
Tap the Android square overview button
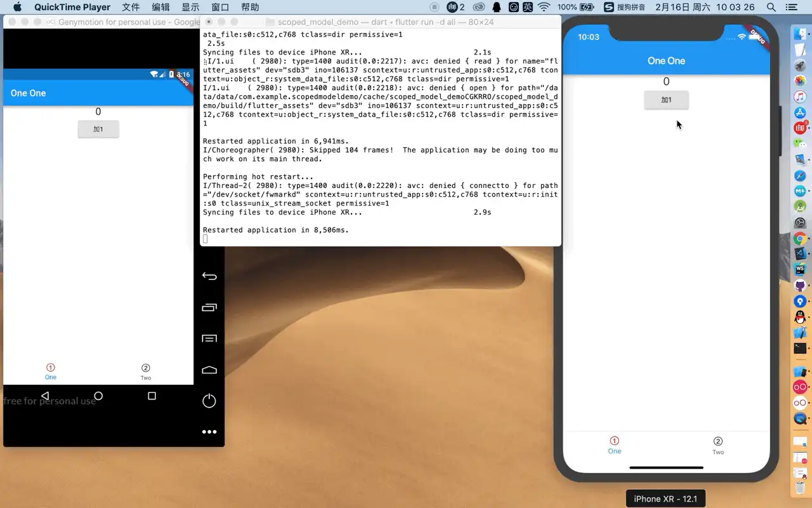click(x=152, y=396)
